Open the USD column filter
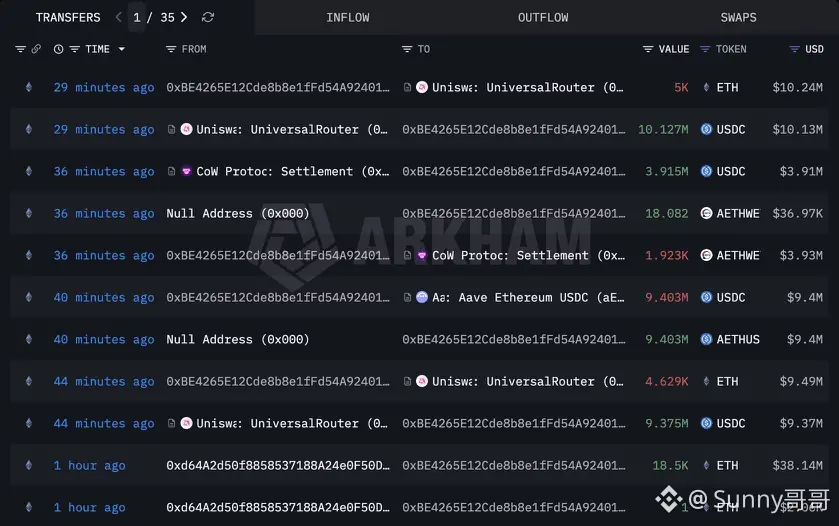839x526 pixels. click(x=794, y=49)
